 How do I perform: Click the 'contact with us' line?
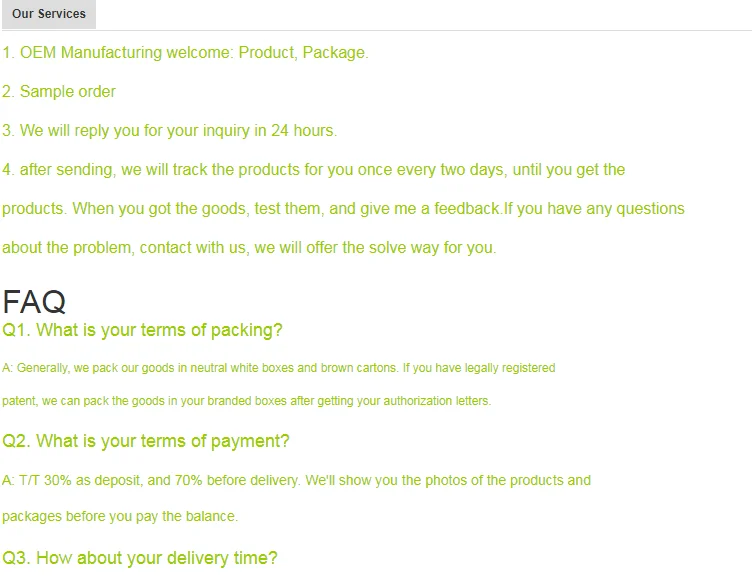pyautogui.click(x=249, y=248)
